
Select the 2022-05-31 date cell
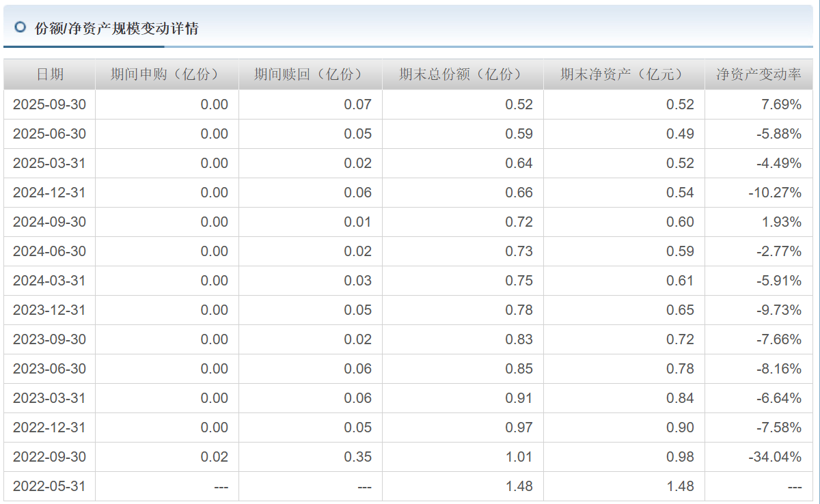point(49,486)
